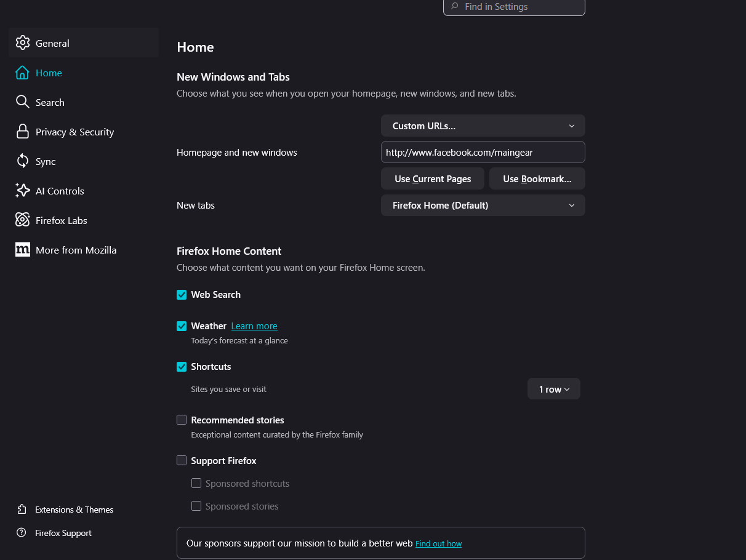Open the Custom URLs dropdown

click(483, 126)
